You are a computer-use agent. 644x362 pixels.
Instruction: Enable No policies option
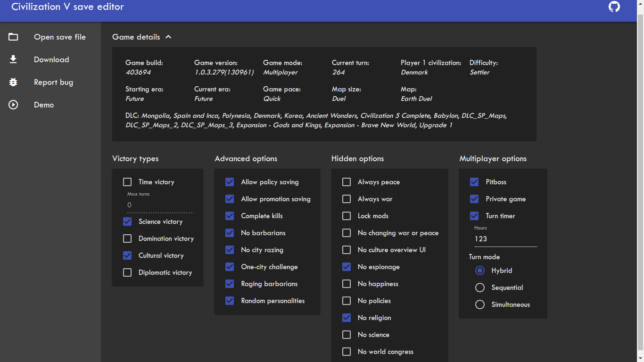tap(347, 301)
